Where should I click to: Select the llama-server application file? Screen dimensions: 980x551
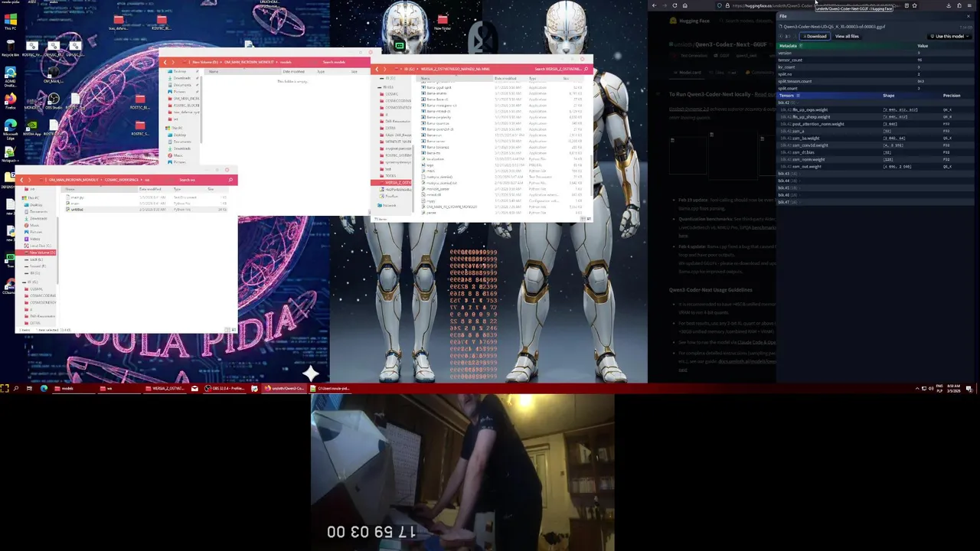click(433, 141)
